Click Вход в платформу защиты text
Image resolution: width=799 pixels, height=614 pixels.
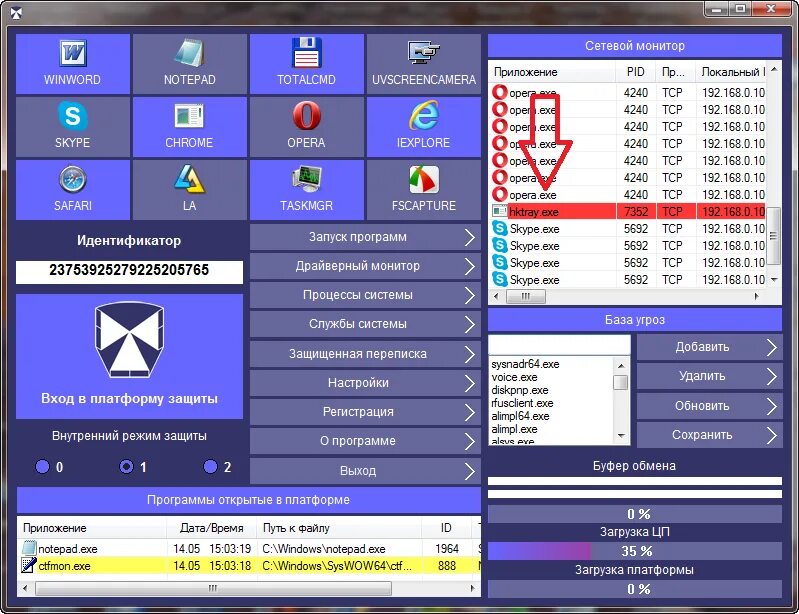click(x=129, y=398)
